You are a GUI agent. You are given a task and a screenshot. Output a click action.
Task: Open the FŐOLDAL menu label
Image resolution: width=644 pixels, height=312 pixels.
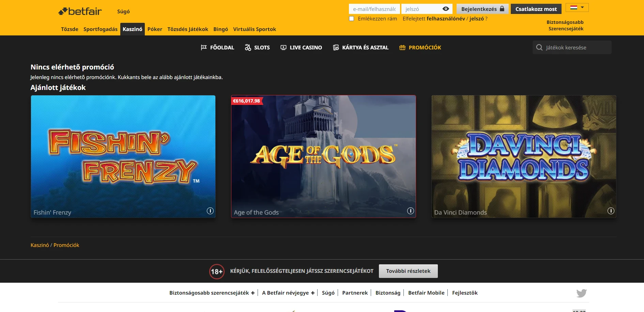(x=222, y=48)
